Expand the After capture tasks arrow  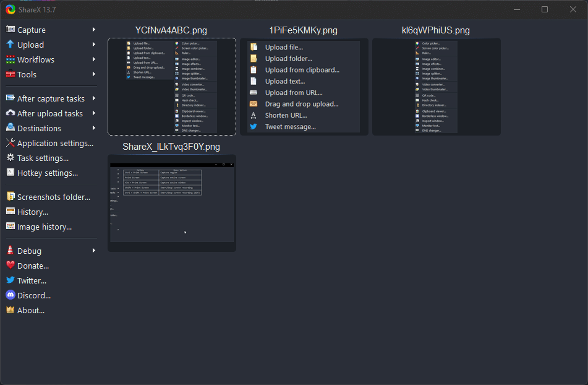[x=94, y=98]
